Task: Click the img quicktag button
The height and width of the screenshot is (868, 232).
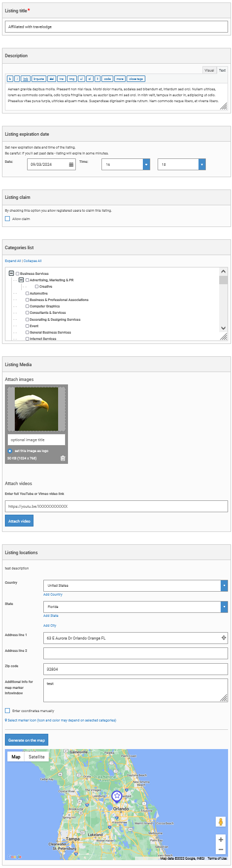Action: 72,79
